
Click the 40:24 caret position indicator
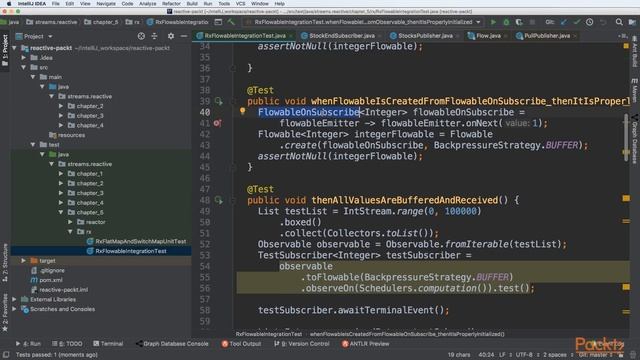pyautogui.click(x=486, y=355)
